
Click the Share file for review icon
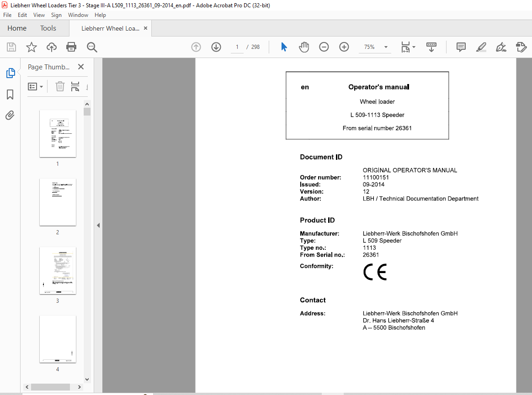(x=521, y=47)
